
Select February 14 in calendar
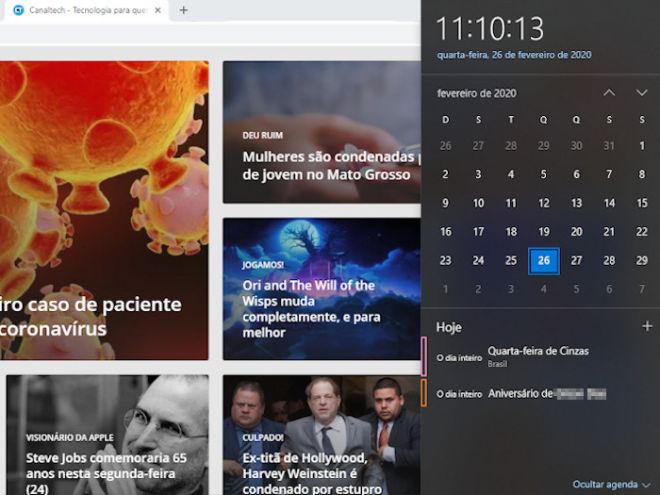tap(609, 203)
